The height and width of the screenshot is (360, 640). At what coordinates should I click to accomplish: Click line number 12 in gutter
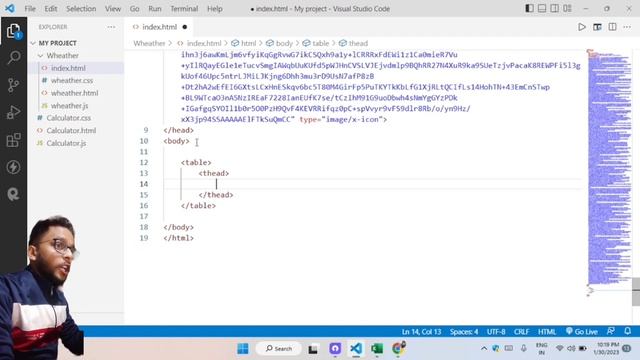[x=144, y=162]
